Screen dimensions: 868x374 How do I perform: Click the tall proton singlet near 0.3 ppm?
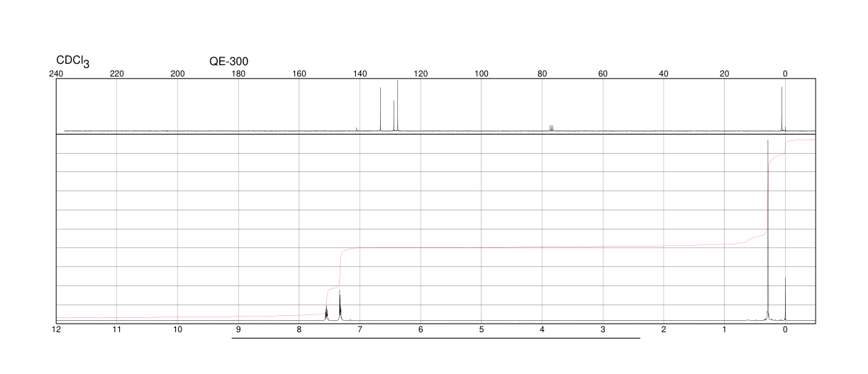(x=768, y=230)
